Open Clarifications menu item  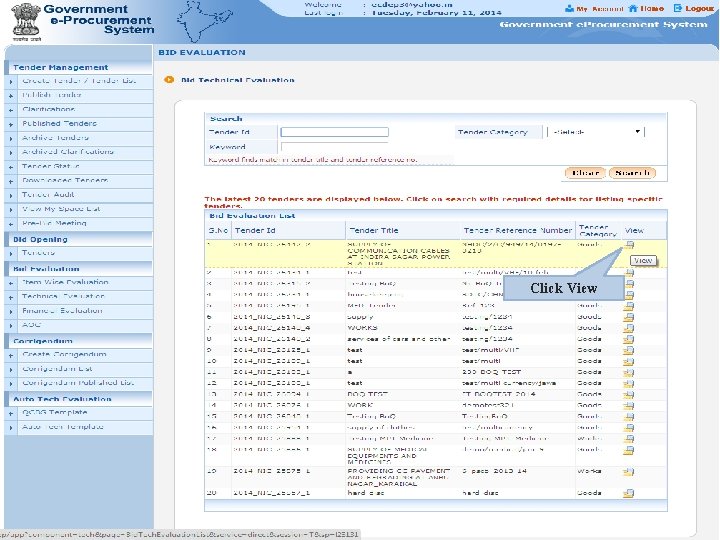pos(49,109)
